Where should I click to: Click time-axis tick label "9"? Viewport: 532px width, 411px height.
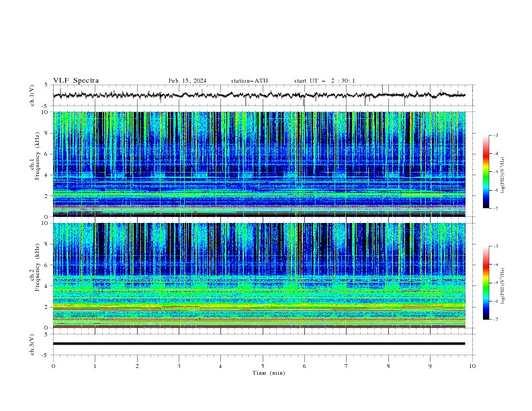pyautogui.click(x=430, y=366)
